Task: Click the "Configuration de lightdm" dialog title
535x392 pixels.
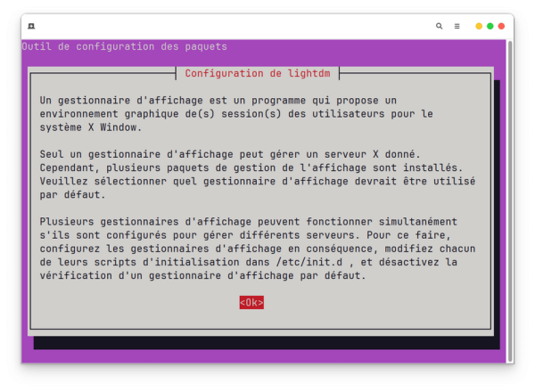Action: [258, 73]
